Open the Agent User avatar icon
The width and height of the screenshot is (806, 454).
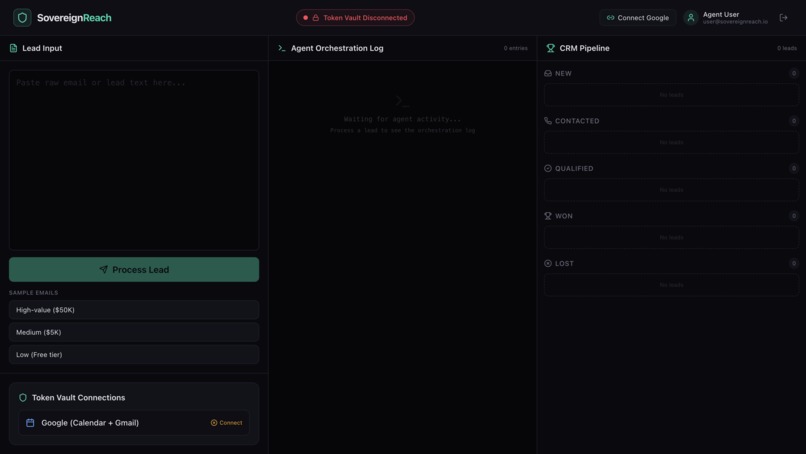tap(690, 17)
